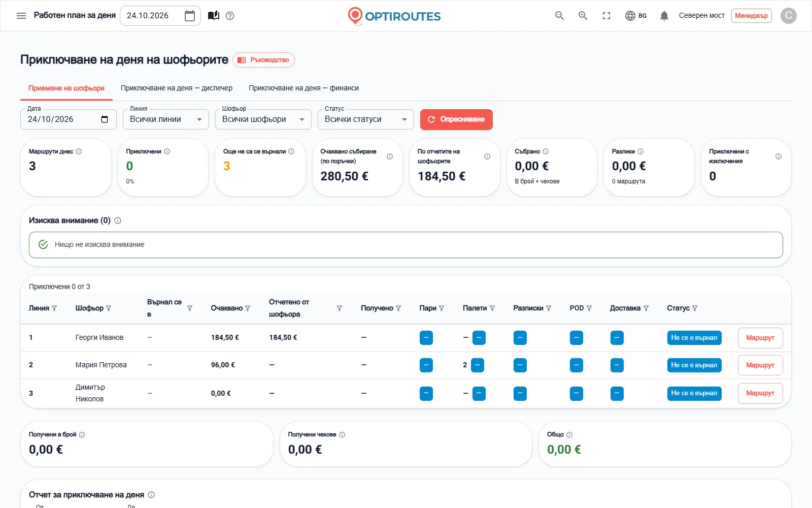Click the header date field 24.10.2026
The height and width of the screenshot is (508, 812).
[x=160, y=16]
